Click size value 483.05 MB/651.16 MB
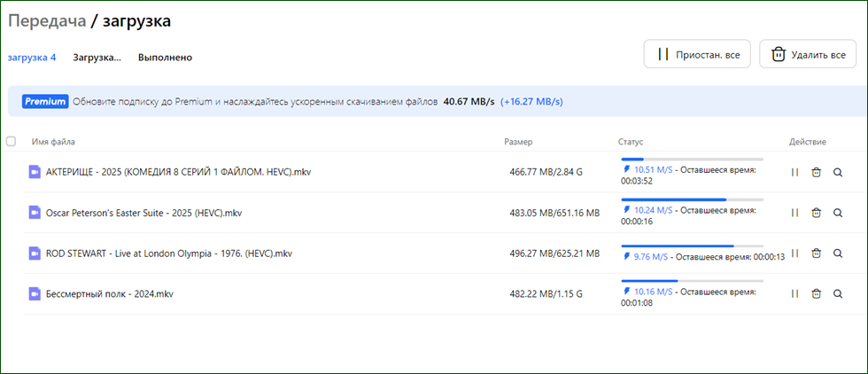 point(554,212)
